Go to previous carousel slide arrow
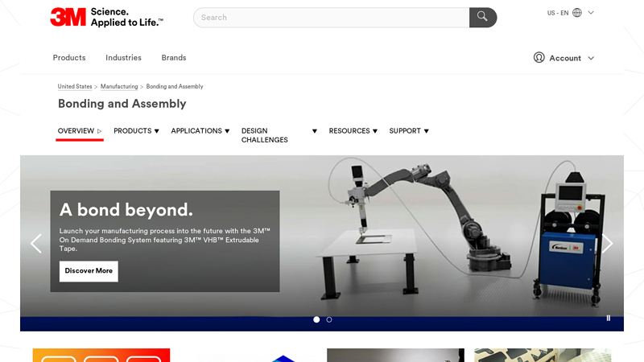The height and width of the screenshot is (362, 644). coord(36,244)
